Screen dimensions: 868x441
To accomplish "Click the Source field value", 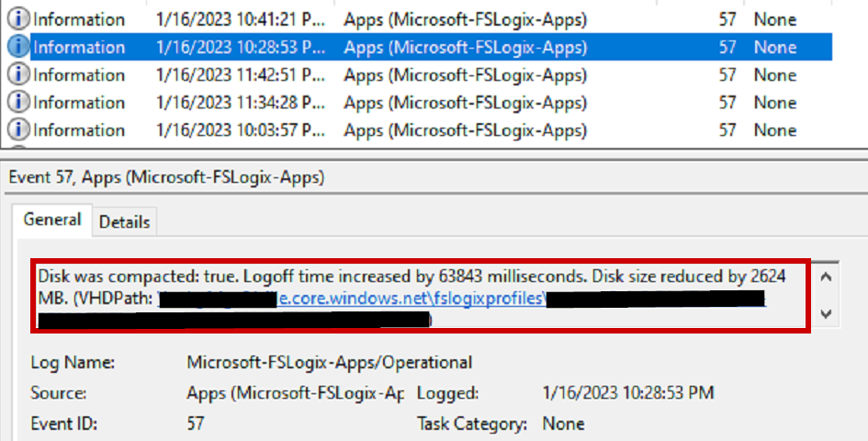I will coord(295,393).
